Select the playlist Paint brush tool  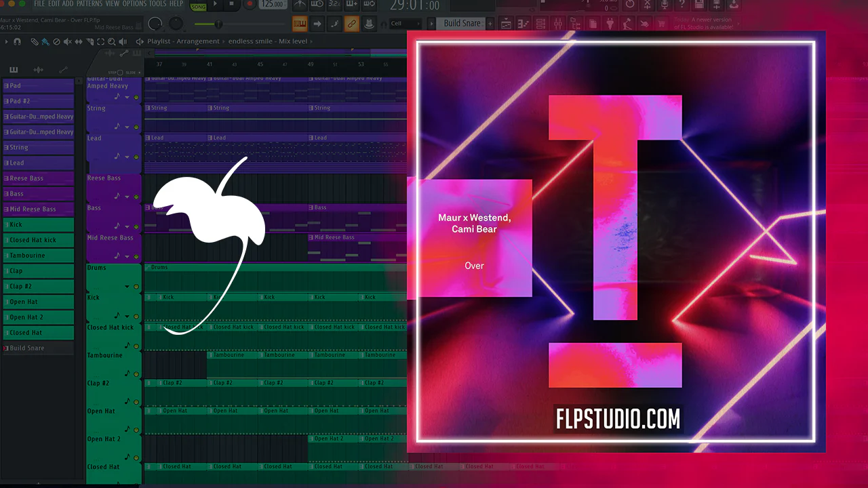point(45,41)
